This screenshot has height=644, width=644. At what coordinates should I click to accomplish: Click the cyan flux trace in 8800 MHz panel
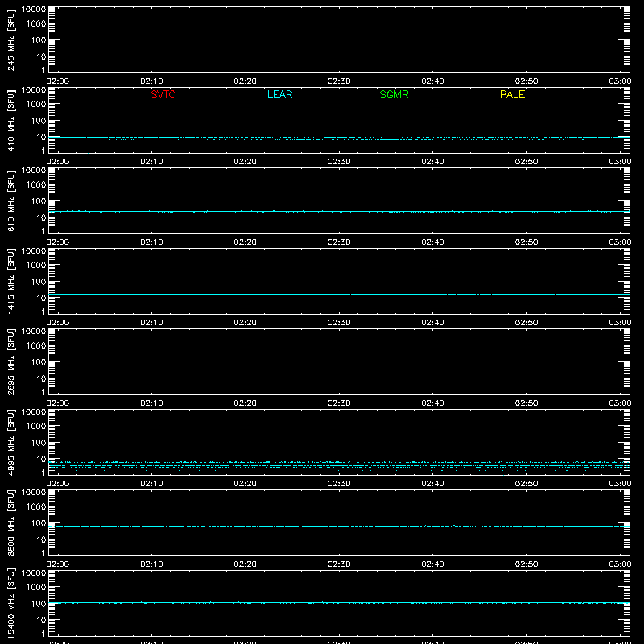coord(339,526)
